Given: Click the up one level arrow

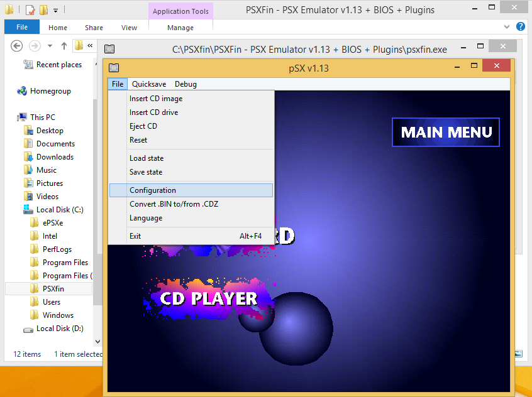Looking at the screenshot, I should tap(65, 46).
